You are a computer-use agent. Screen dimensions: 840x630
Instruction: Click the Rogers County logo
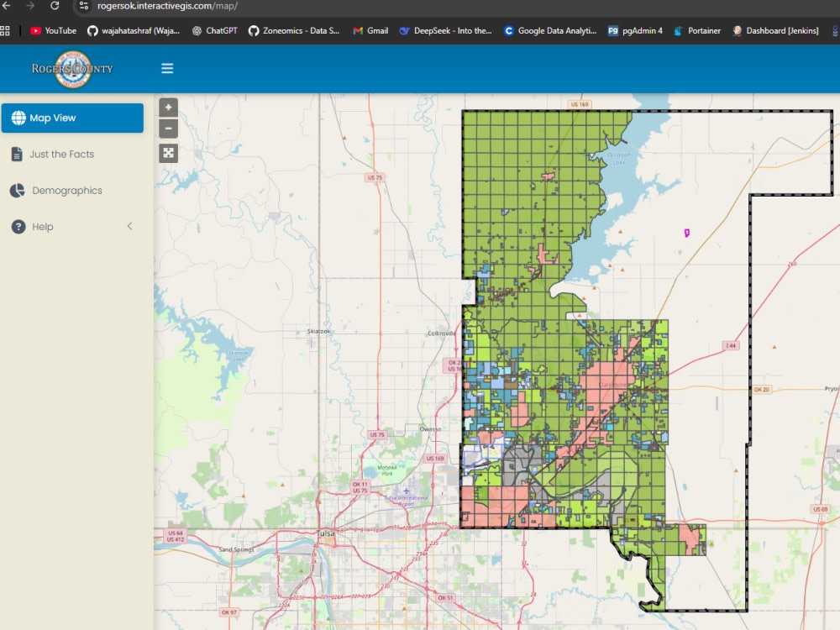pyautogui.click(x=72, y=69)
